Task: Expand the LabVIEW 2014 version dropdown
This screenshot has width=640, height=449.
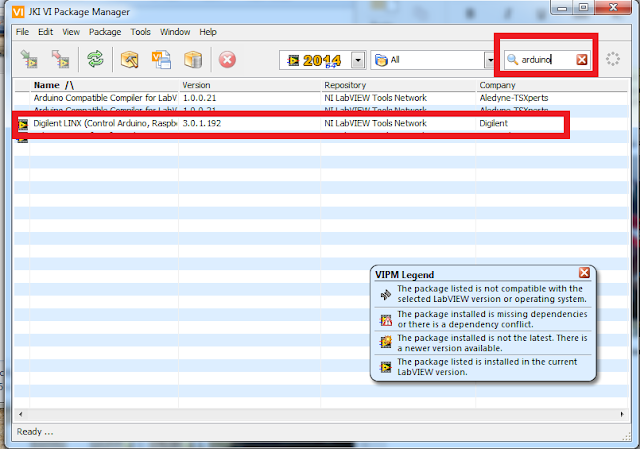Action: (358, 60)
